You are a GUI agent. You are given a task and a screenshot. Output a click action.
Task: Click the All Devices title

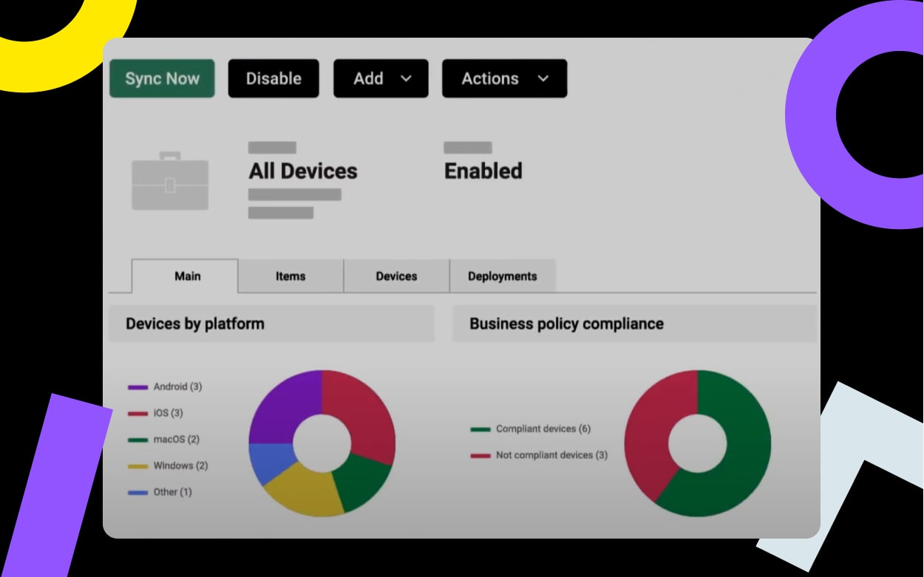point(302,171)
